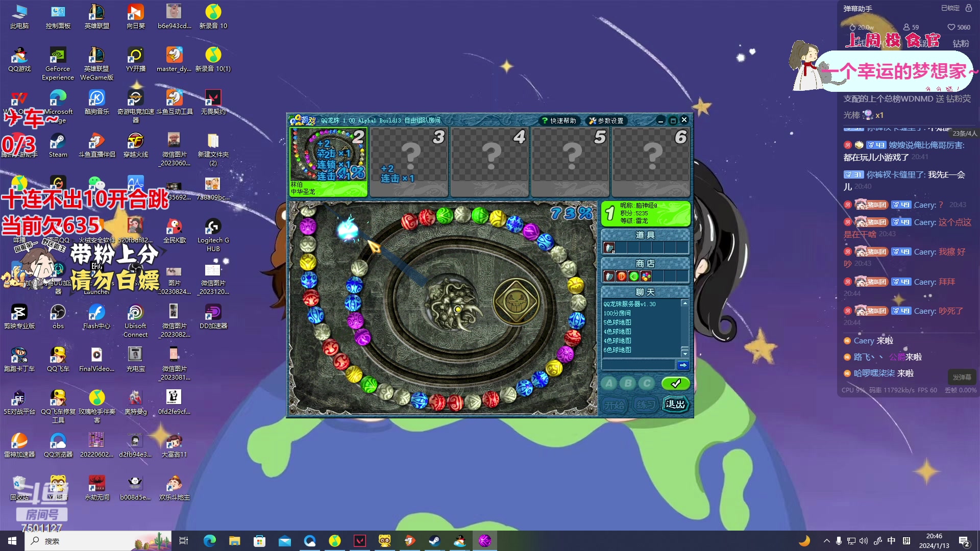This screenshot has height=551, width=980.
Task: Click the chat list scroll-up arrow
Action: point(685,303)
